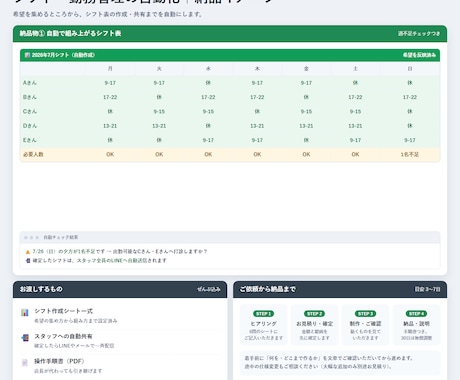Click the document icon beside 操作手順書（PDF）

point(25,363)
